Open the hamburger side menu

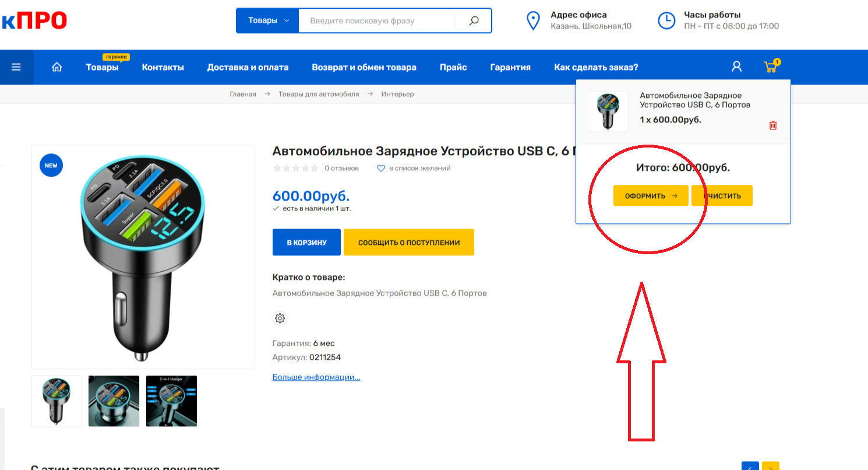click(16, 67)
